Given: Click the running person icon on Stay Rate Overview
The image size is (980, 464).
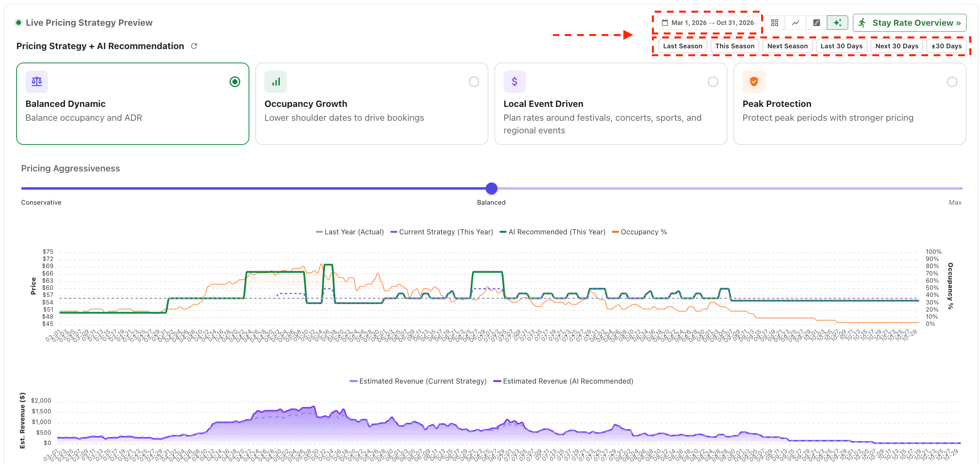Looking at the screenshot, I should coord(862,23).
